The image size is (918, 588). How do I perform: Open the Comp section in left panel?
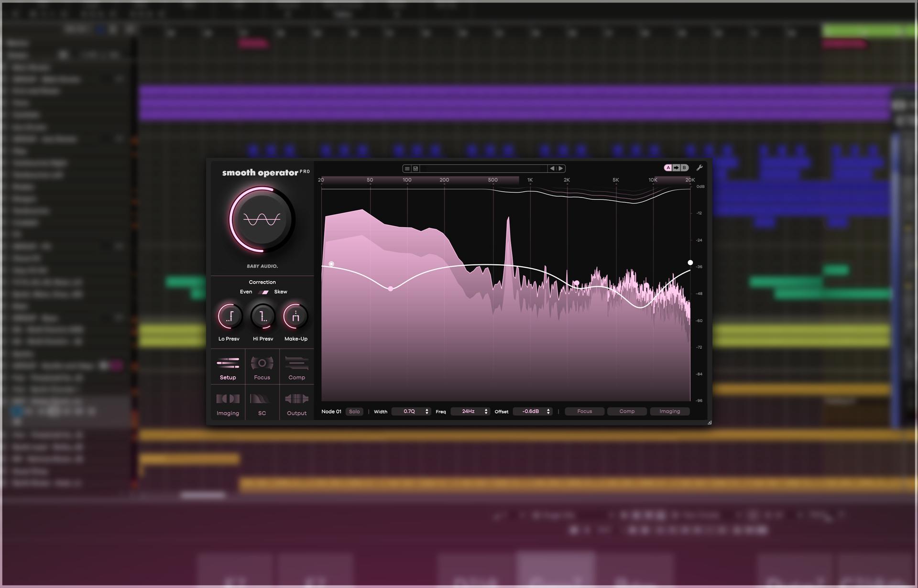(x=296, y=367)
